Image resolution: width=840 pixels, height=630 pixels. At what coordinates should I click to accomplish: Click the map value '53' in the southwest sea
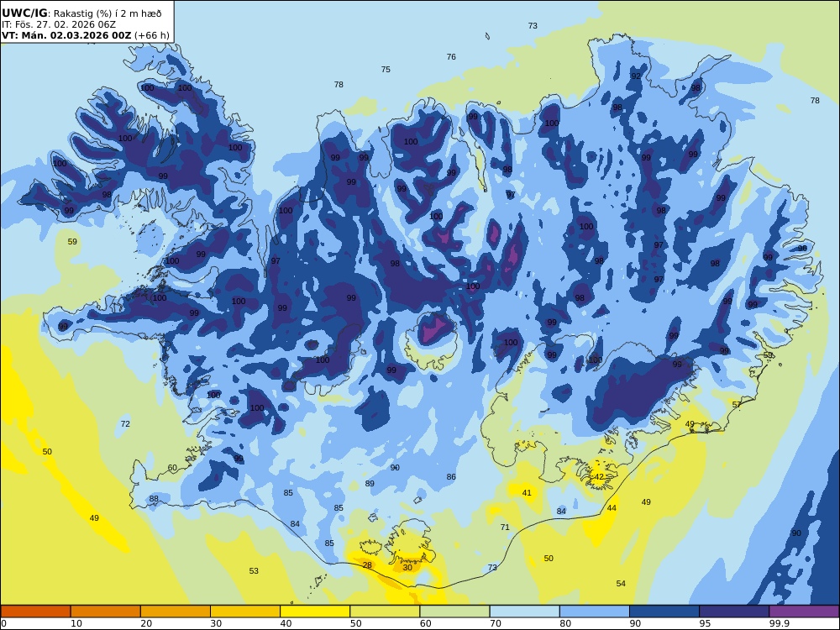coord(254,571)
